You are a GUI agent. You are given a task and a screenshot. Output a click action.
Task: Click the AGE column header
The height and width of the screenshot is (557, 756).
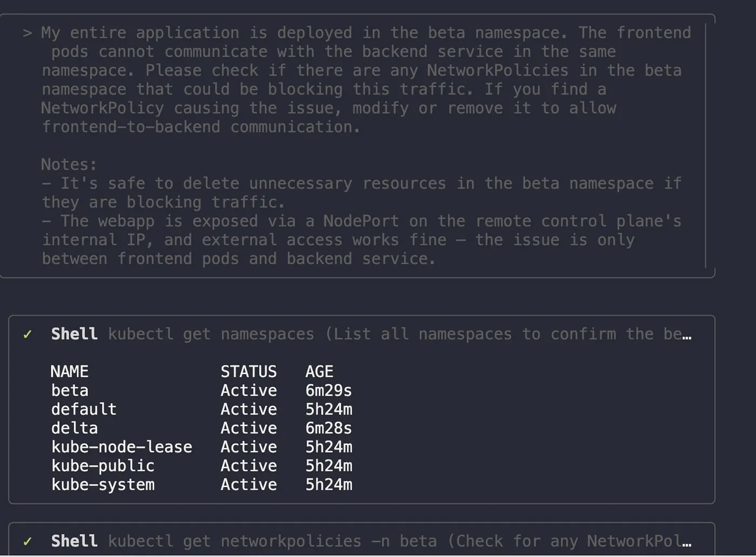[x=319, y=371]
